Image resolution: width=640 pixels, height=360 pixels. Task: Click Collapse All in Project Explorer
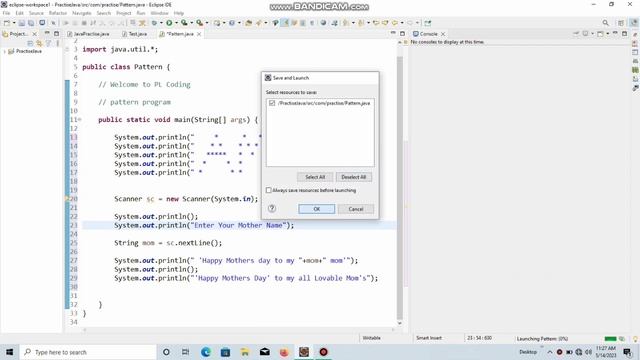(30, 43)
